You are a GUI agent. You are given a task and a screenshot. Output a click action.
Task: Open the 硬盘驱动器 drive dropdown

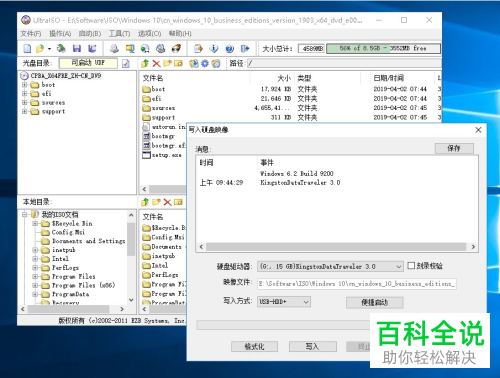tap(398, 266)
